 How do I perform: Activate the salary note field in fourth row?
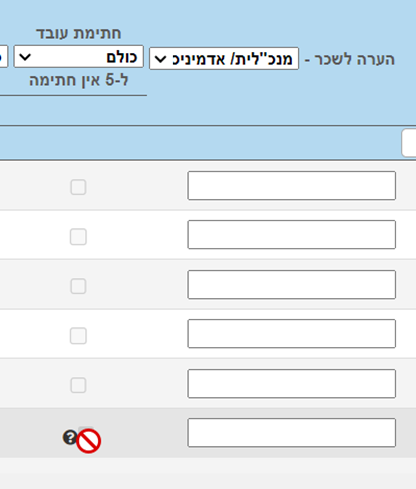(x=292, y=334)
